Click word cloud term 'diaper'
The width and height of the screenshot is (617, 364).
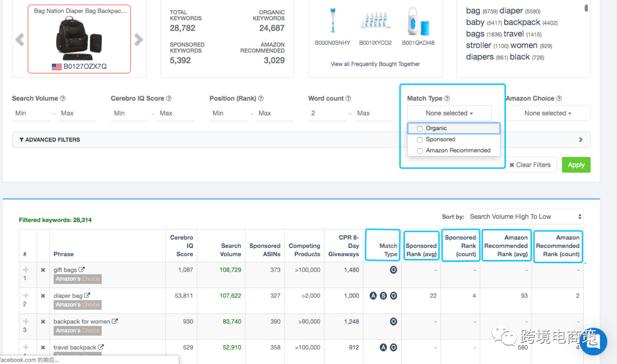(511, 11)
